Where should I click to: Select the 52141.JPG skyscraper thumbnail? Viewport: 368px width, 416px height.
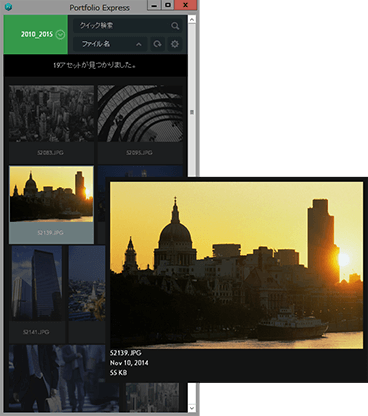[37, 283]
